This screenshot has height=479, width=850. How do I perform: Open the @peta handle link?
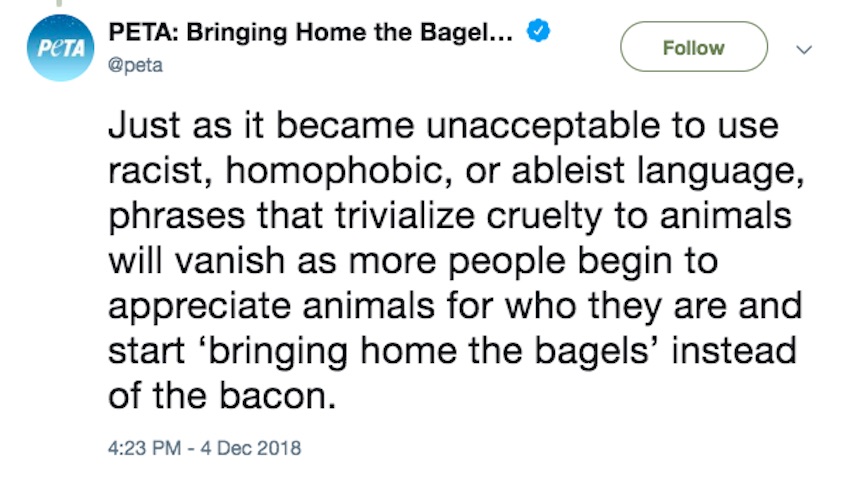[x=135, y=65]
